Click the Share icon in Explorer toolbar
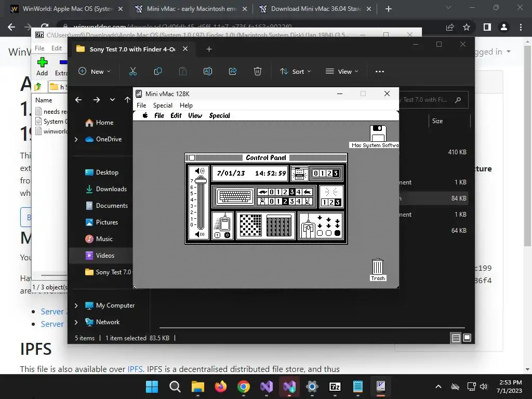Image resolution: width=532 pixels, height=399 pixels. (x=233, y=71)
